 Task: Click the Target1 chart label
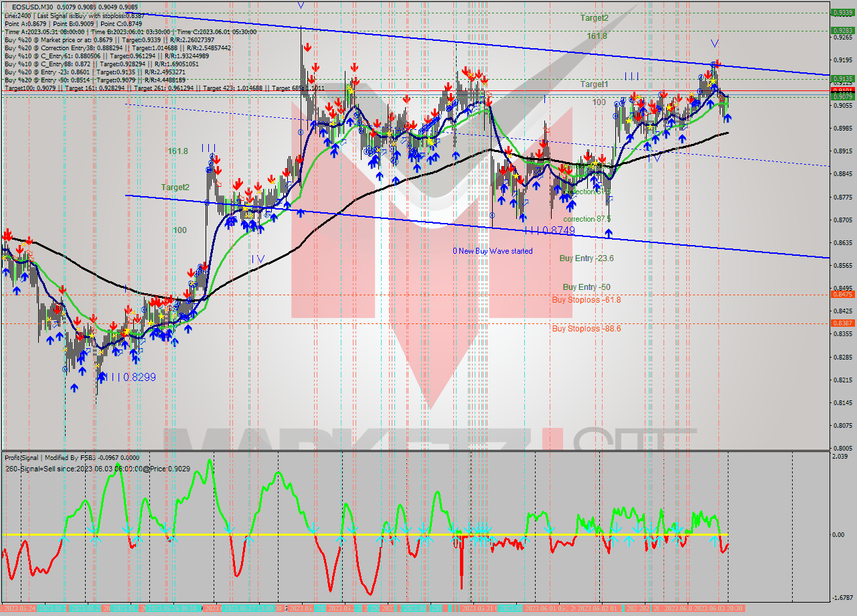click(594, 84)
